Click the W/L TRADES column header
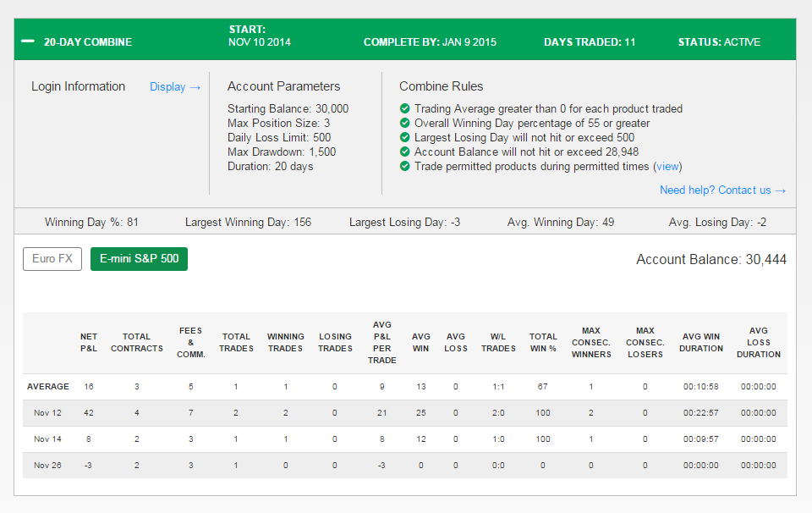Viewport: 812px width, 513px height. pos(498,343)
